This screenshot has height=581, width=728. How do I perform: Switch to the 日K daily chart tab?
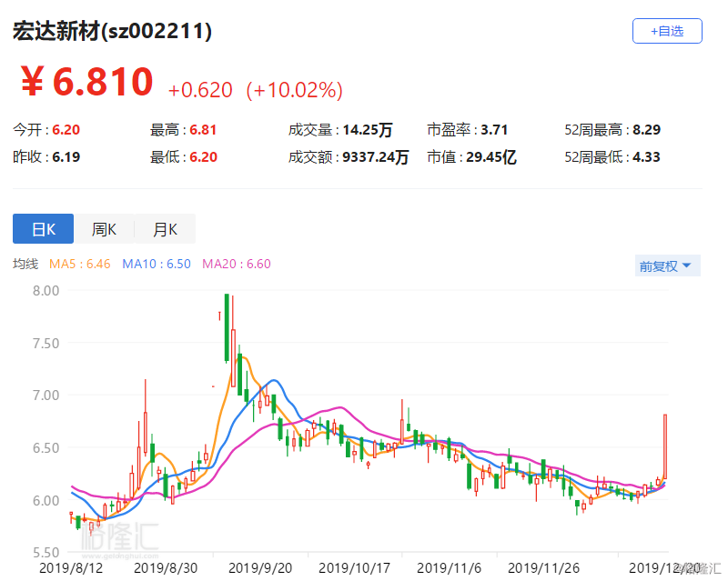point(43,229)
